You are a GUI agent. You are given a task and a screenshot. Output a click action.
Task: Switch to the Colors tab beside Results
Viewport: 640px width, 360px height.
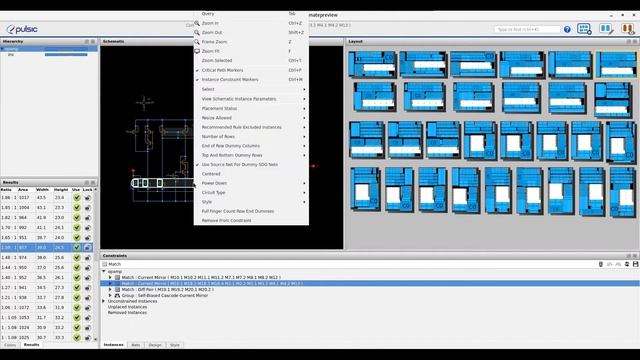pyautogui.click(x=10, y=345)
